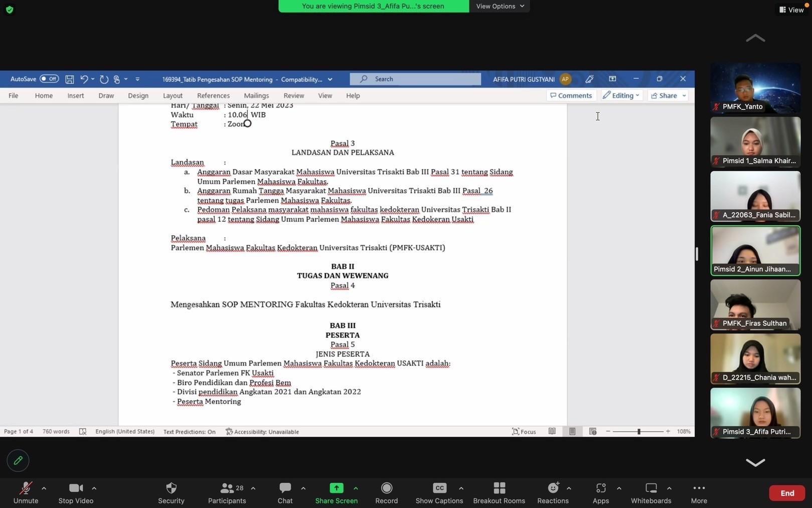Click the ribbon display options icon

coord(612,79)
